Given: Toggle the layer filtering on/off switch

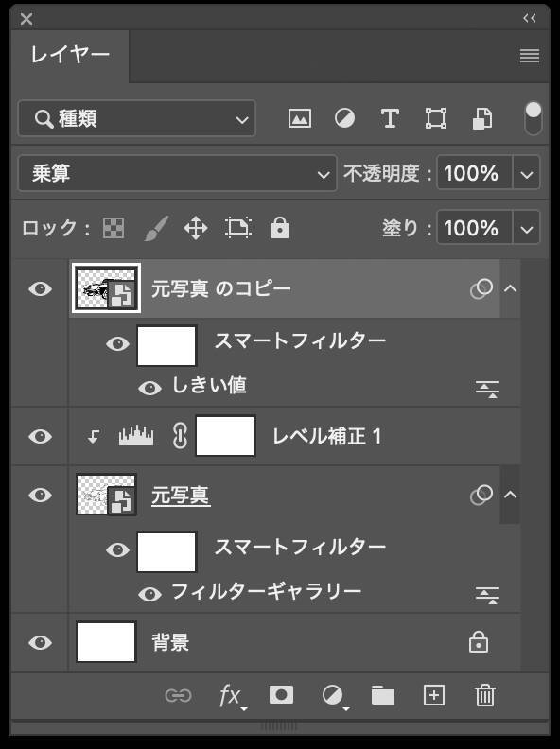Looking at the screenshot, I should click(533, 117).
